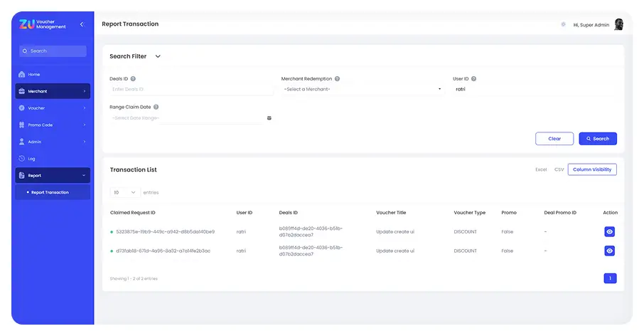The height and width of the screenshot is (336, 644).
Task: Clear the search filters
Action: coord(554,139)
